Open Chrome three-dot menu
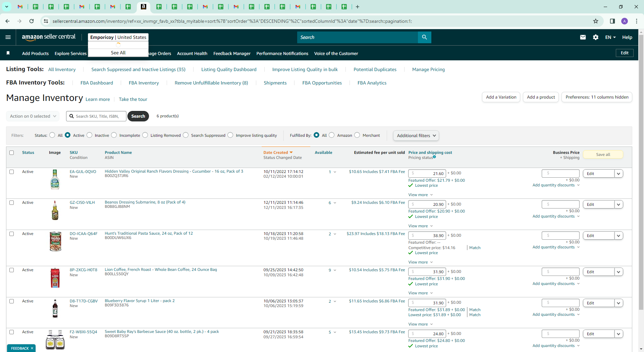644x352 pixels. 637,21
